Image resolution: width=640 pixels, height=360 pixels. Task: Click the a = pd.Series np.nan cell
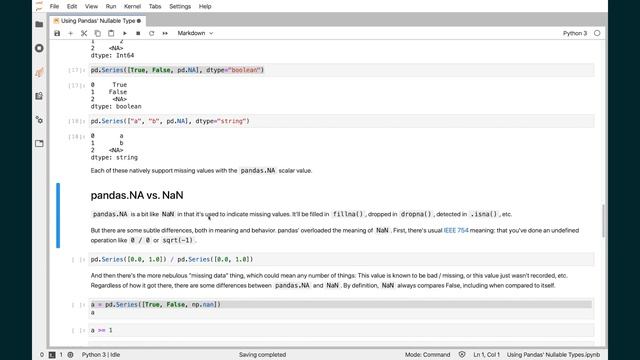point(341,308)
